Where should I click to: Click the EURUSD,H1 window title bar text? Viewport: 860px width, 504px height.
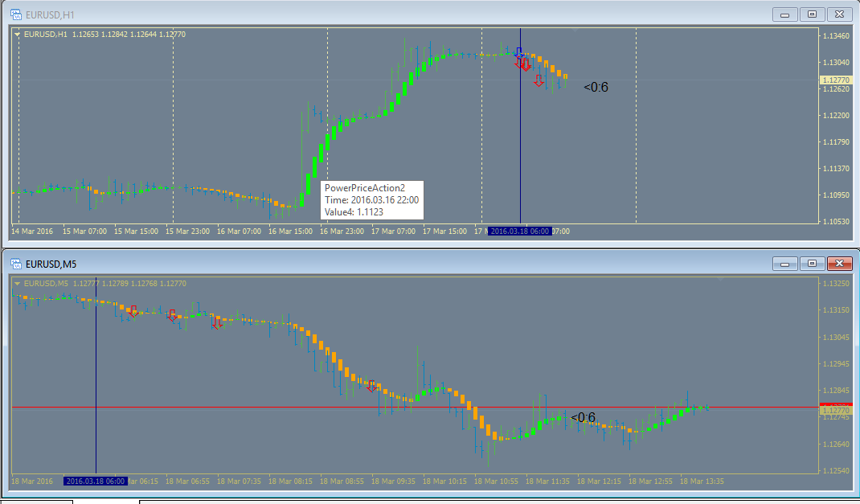tap(50, 14)
